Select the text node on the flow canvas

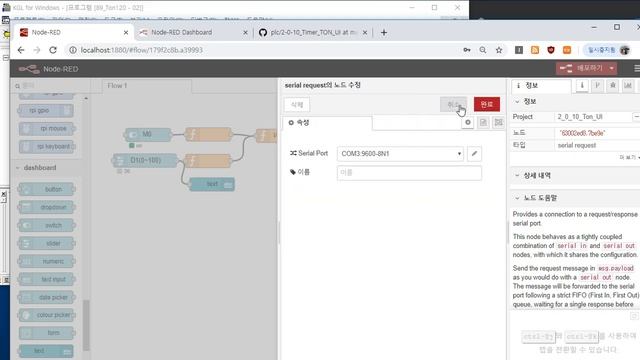(212, 184)
